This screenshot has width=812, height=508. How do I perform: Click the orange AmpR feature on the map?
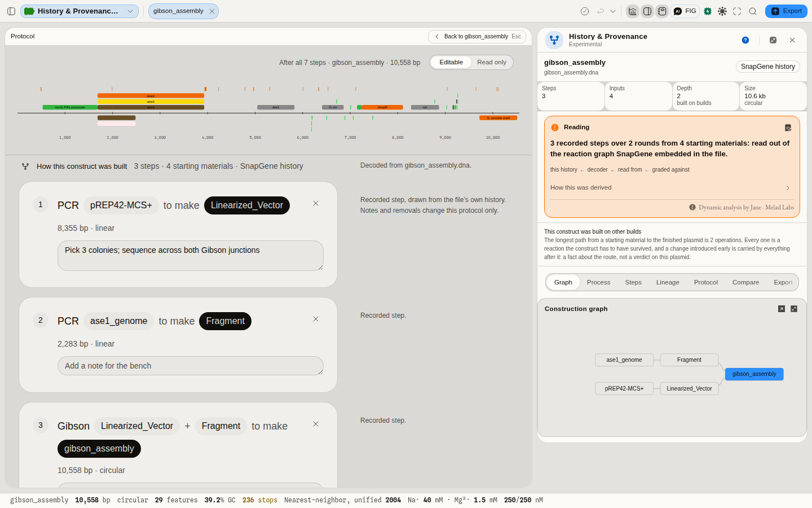coord(382,107)
